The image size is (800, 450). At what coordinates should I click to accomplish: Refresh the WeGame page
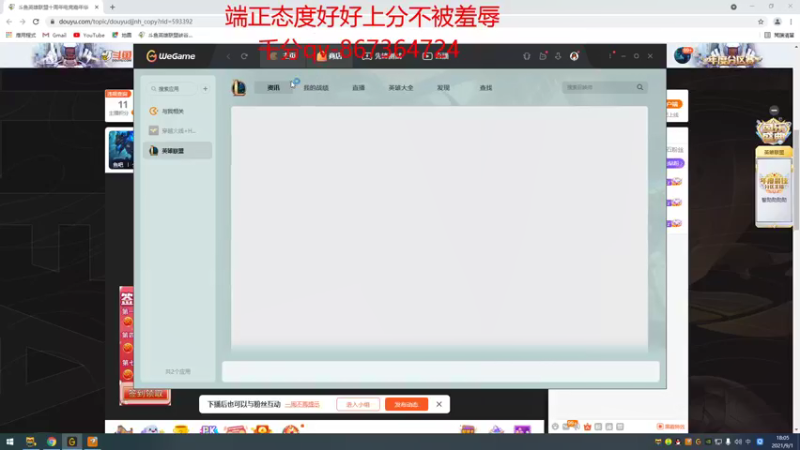click(244, 56)
